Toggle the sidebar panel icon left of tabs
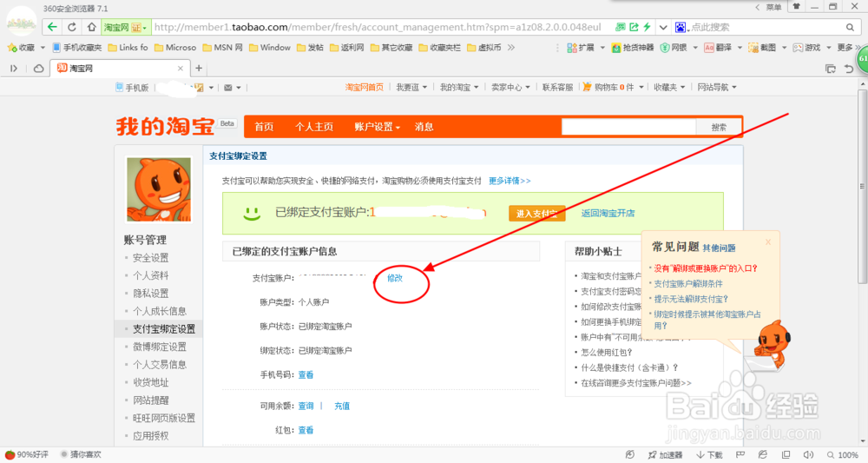868x463 pixels. click(14, 69)
